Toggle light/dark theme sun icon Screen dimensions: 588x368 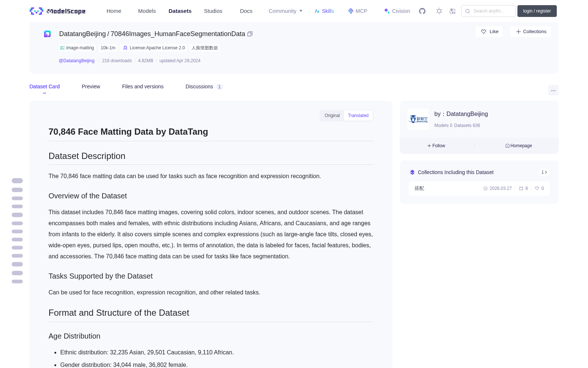pos(439,11)
